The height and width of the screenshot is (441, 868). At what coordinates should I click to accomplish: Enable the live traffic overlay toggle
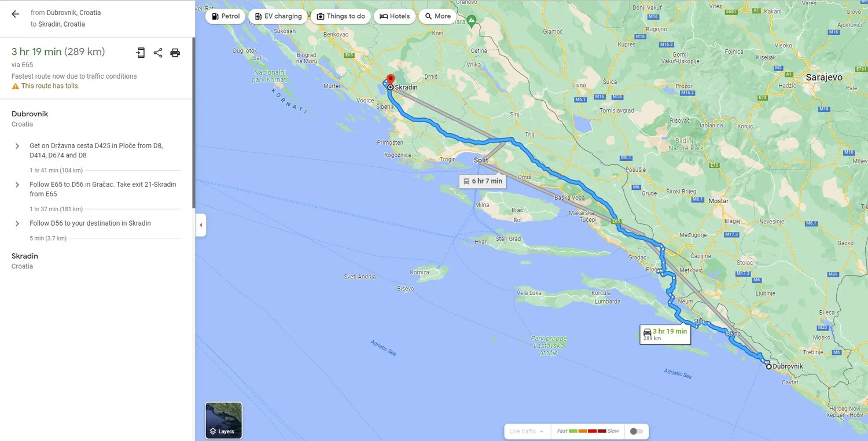(x=637, y=431)
